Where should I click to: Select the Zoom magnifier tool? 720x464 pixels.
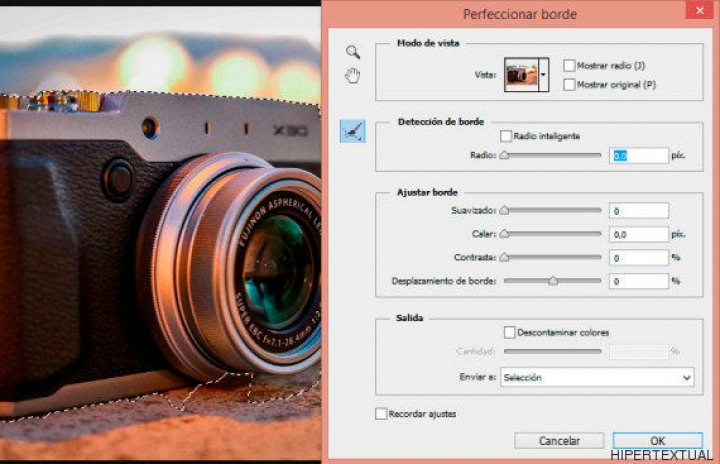click(352, 52)
